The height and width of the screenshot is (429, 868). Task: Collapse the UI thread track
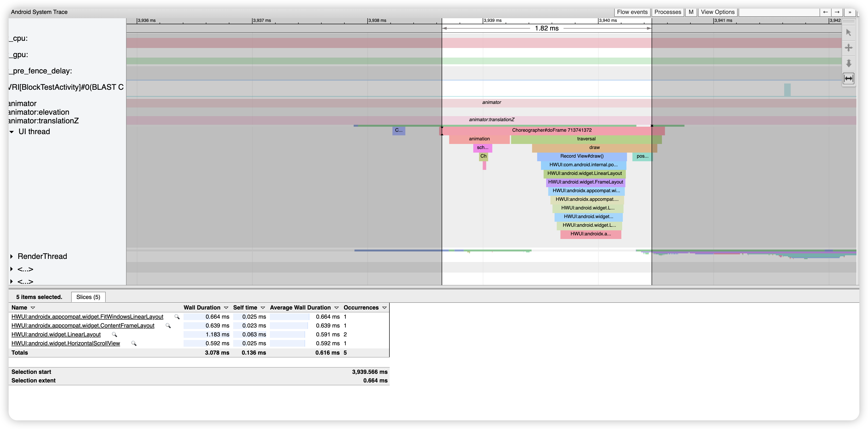[12, 132]
